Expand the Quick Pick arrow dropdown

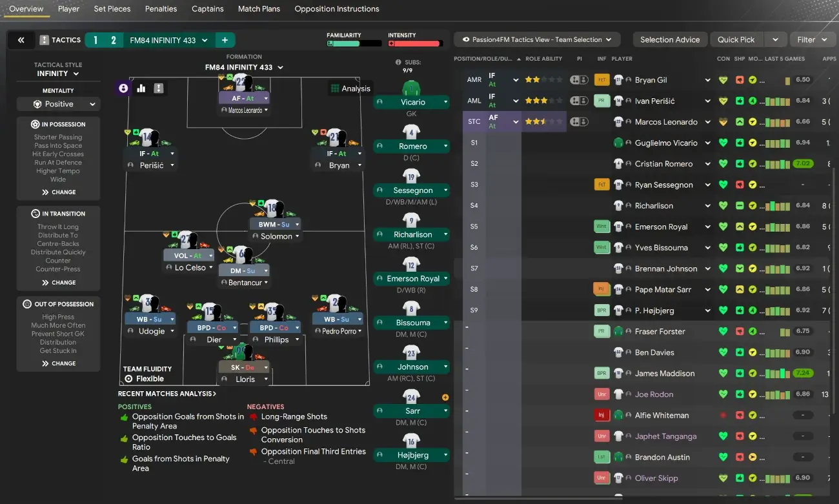pyautogui.click(x=775, y=39)
